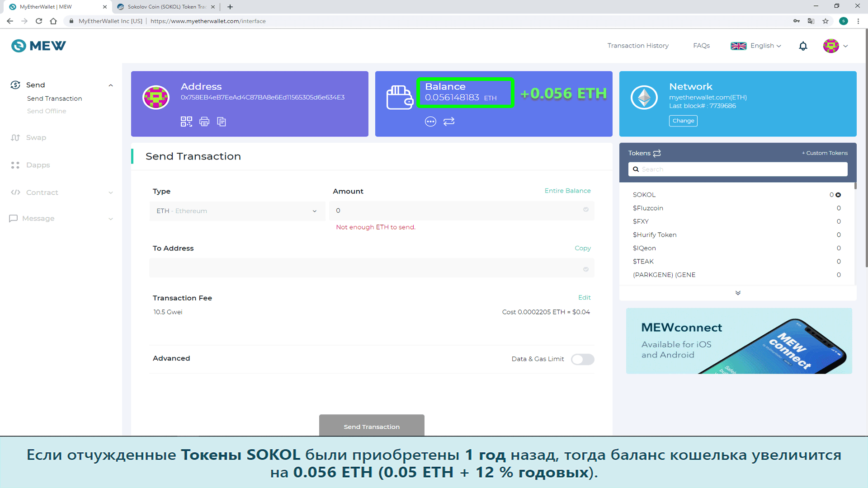Select the $TEAK token row
Image resolution: width=868 pixels, height=488 pixels.
(737, 262)
